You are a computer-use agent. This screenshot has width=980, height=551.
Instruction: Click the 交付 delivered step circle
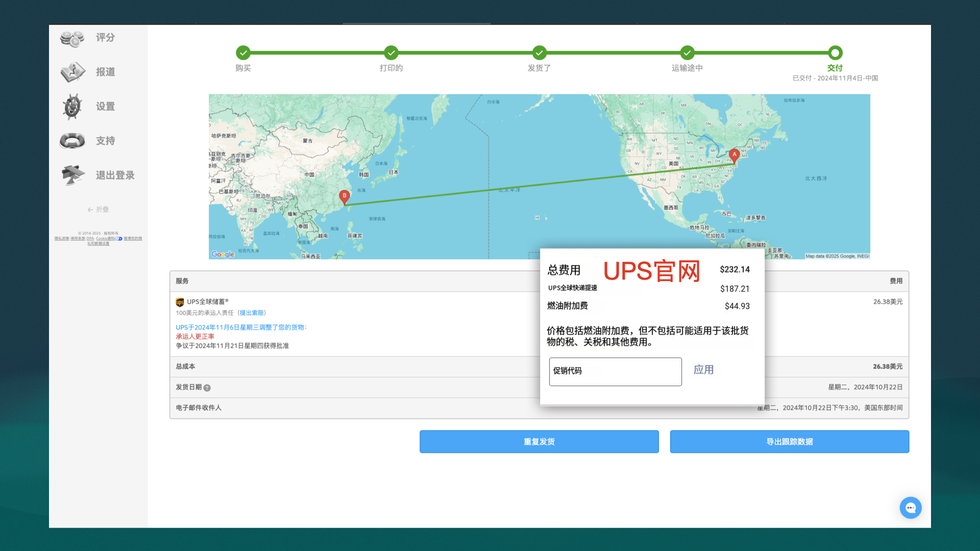(x=835, y=53)
